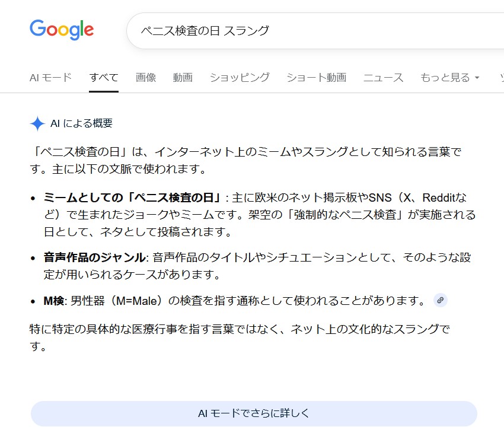Switch to the ショート動画 tab
The height and width of the screenshot is (433, 504).
click(316, 77)
